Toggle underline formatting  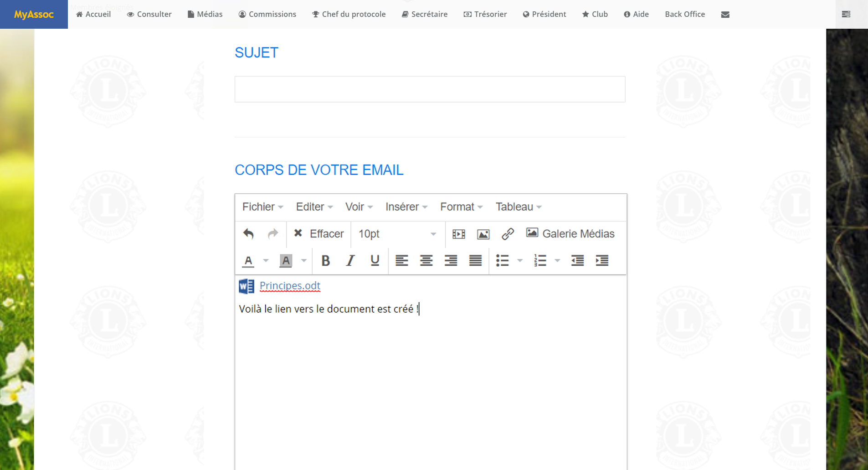tap(375, 260)
